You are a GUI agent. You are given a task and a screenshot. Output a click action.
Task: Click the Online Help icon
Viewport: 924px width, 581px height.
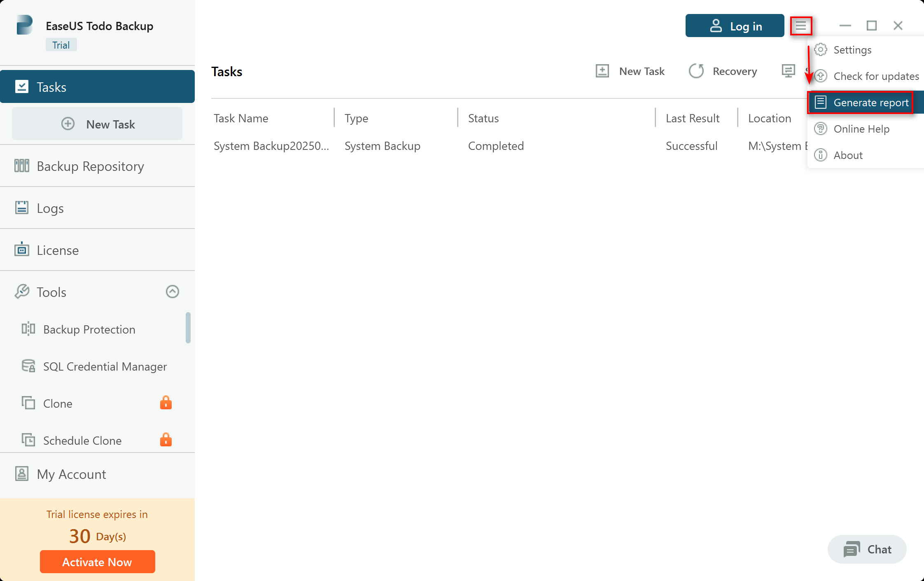(821, 128)
